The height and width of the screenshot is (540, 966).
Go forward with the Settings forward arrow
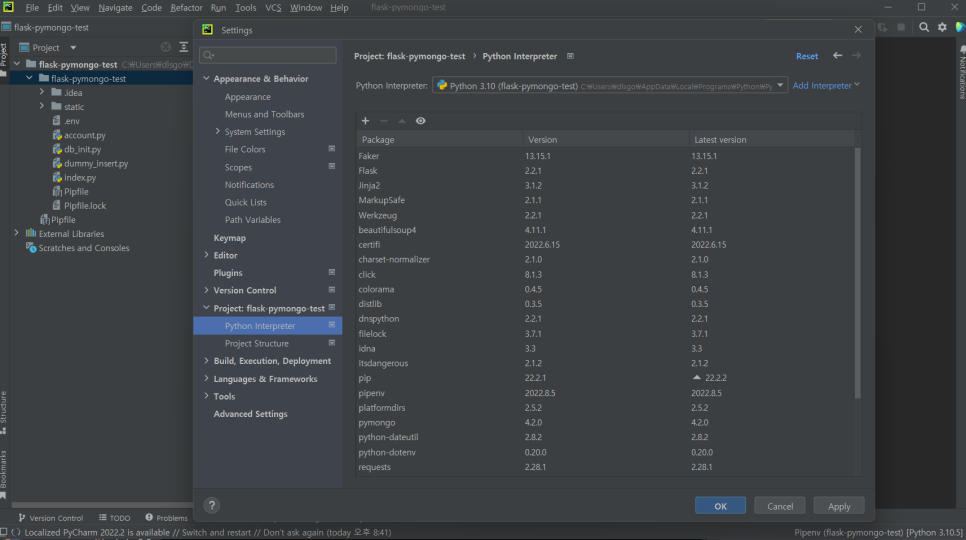click(x=856, y=55)
